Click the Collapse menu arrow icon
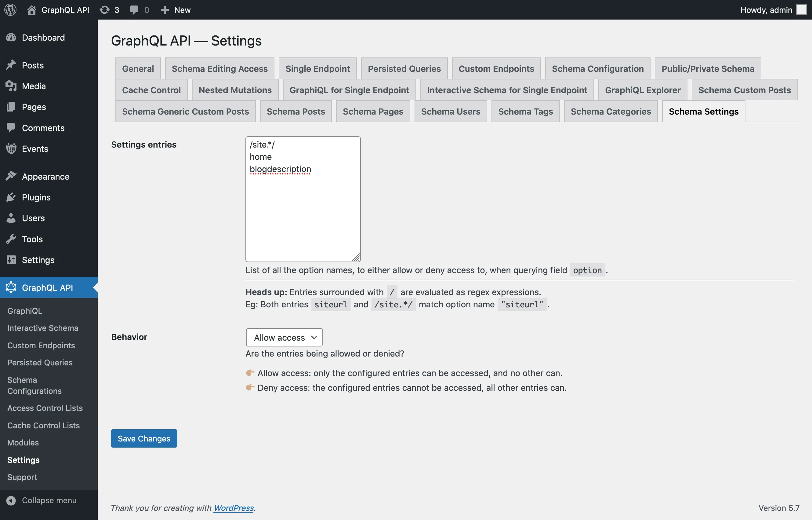812x520 pixels. [11, 500]
